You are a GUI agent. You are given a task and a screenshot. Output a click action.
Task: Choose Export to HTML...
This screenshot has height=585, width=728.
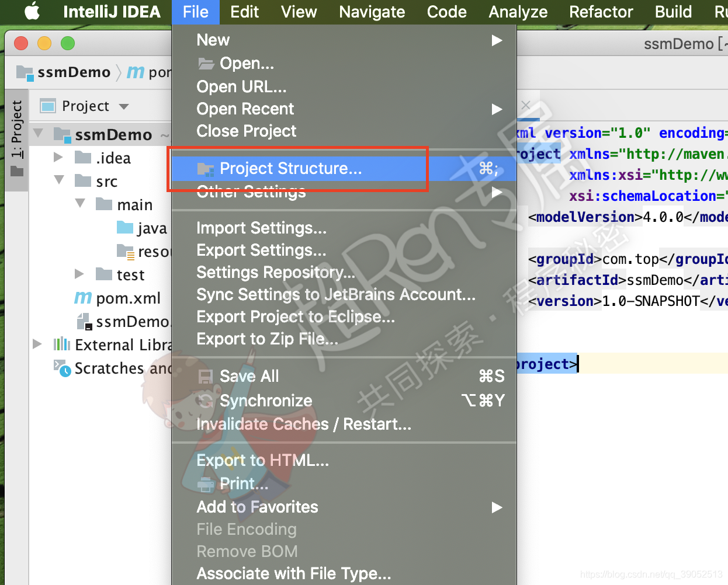pos(344,460)
